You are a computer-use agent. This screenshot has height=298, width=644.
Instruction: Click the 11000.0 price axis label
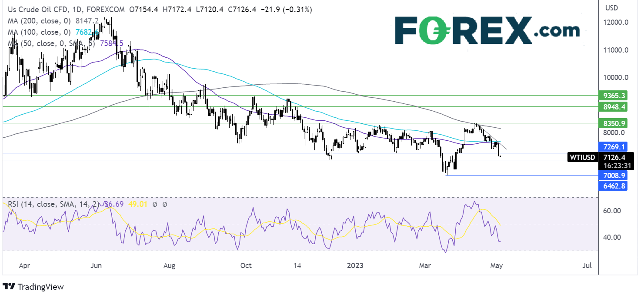[x=617, y=50]
